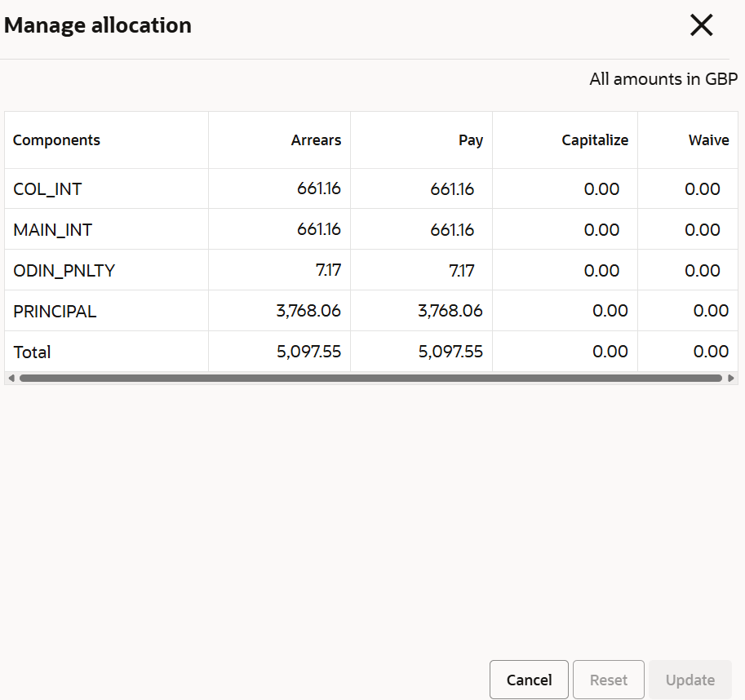
Task: Click the Arrears column header
Action: tap(316, 140)
